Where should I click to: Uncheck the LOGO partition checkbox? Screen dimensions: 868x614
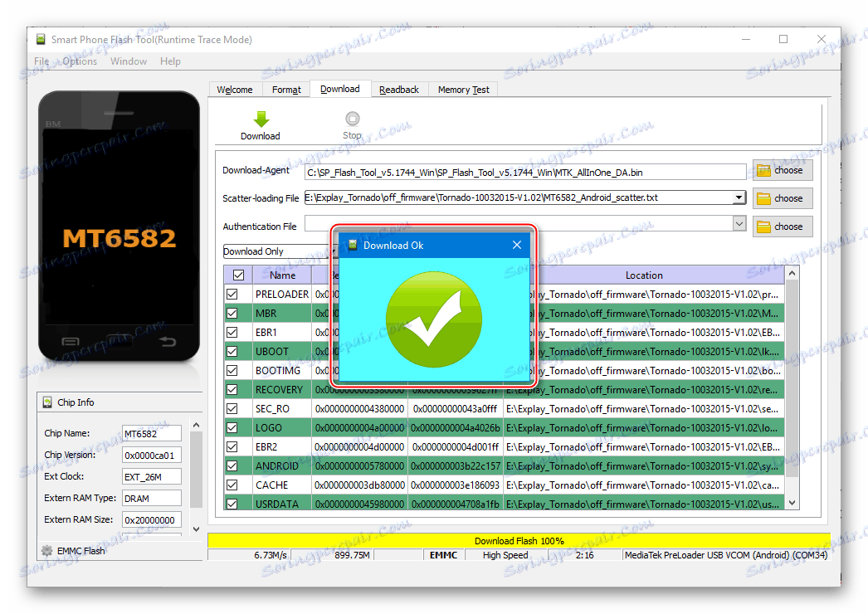(232, 428)
